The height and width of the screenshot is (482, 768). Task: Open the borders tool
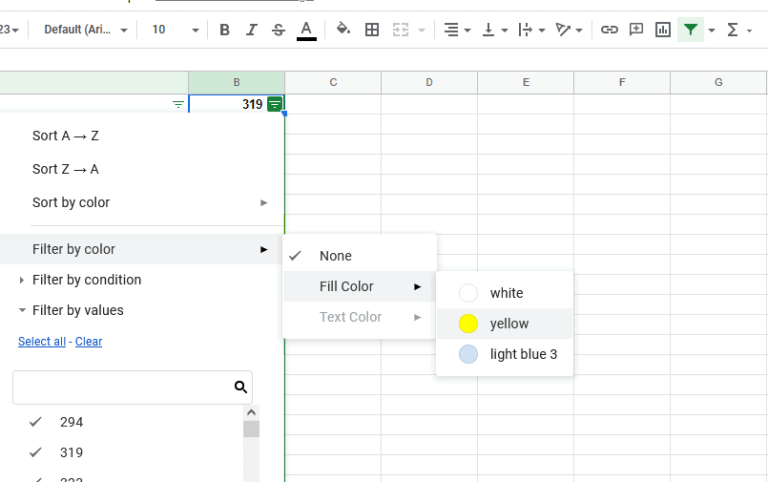(372, 30)
